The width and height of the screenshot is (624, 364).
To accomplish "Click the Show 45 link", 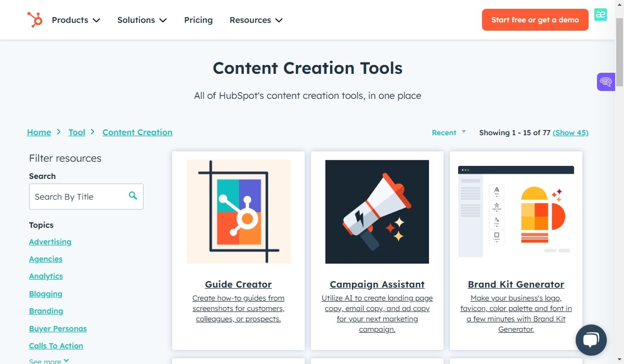I will coord(570,133).
